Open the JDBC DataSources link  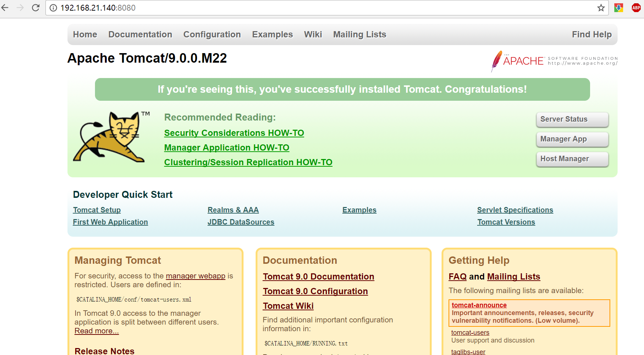[241, 222]
